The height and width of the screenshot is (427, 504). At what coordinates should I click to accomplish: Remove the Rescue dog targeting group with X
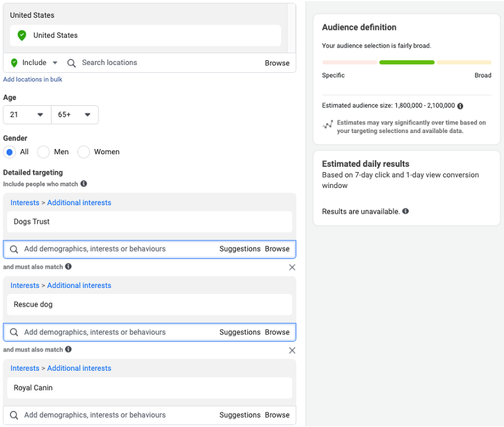(x=292, y=267)
